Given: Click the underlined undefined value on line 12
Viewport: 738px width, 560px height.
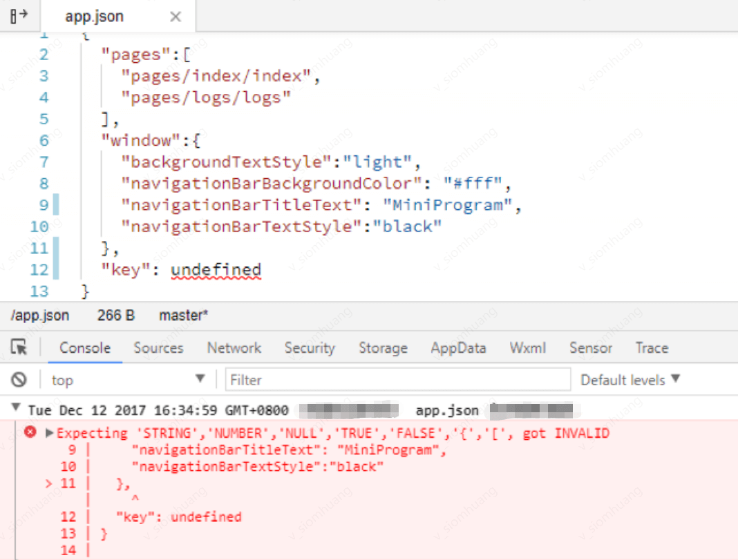Looking at the screenshot, I should point(216,271).
